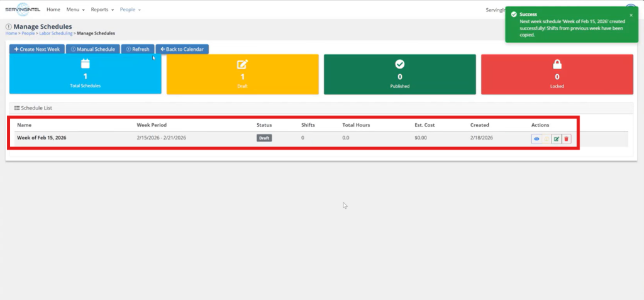Dismiss the Success notification
This screenshot has height=300, width=644.
pyautogui.click(x=631, y=15)
